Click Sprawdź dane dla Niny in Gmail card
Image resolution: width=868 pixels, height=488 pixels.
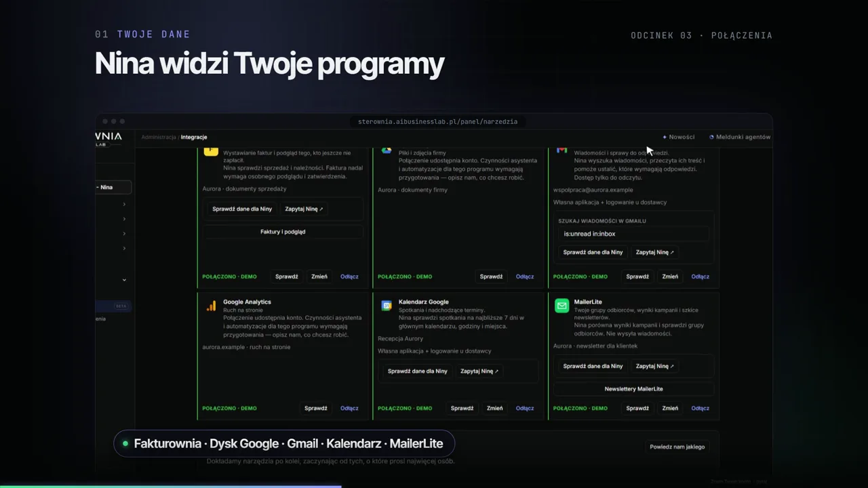tap(593, 252)
